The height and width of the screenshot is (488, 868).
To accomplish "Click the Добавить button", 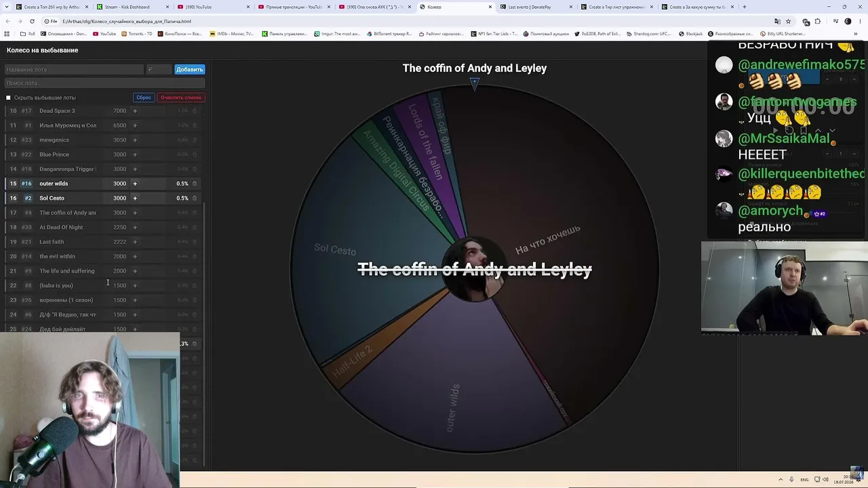I will click(x=189, y=70).
